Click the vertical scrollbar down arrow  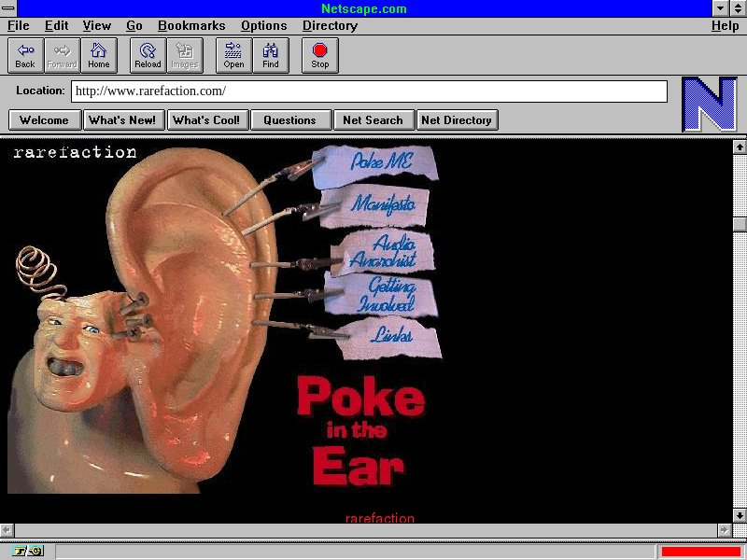tap(740, 513)
